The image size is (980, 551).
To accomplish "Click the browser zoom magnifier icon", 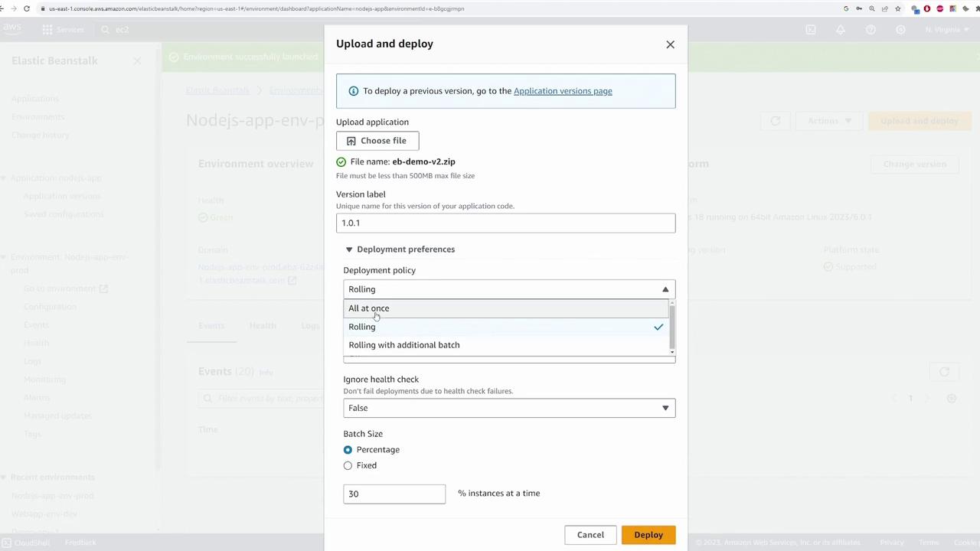I will click(x=871, y=8).
